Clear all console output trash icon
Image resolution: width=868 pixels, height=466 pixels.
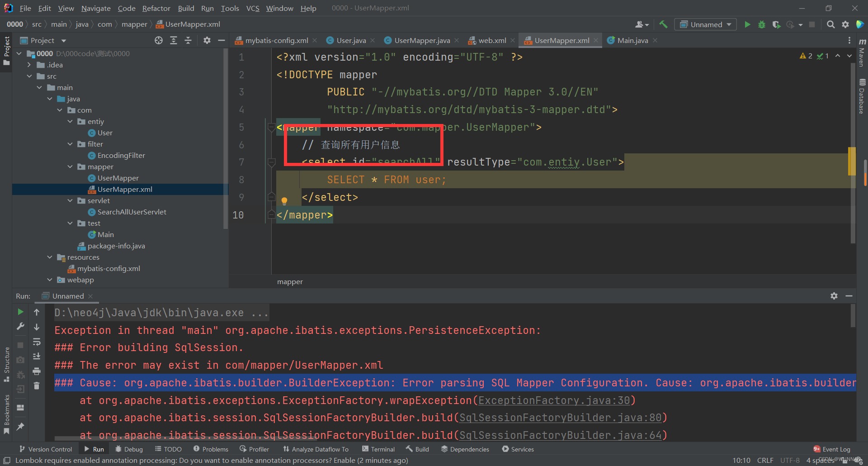(x=37, y=386)
